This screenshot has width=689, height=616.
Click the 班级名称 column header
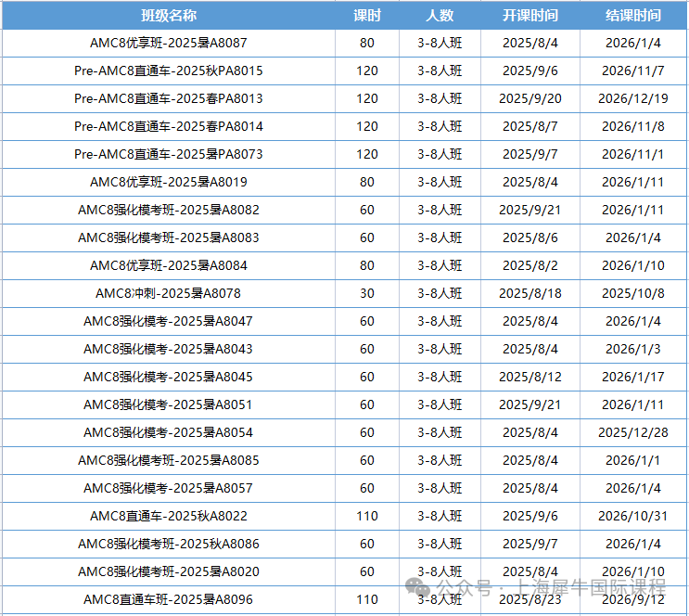(x=169, y=16)
